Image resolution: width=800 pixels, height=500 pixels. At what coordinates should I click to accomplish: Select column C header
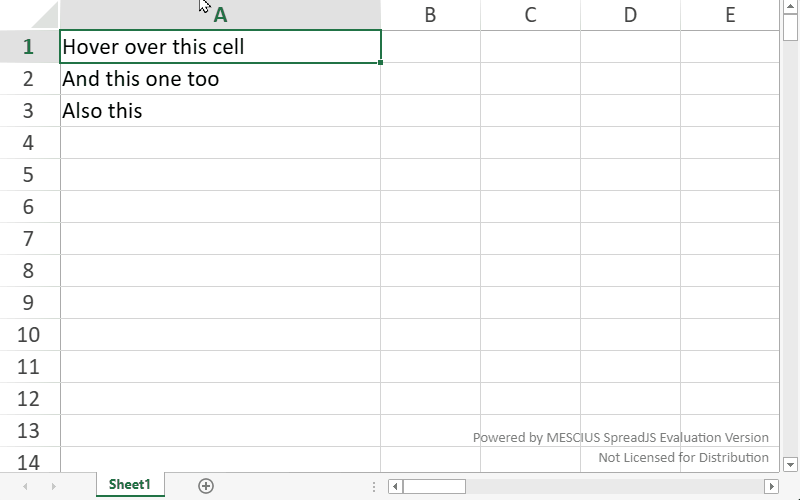(530, 15)
